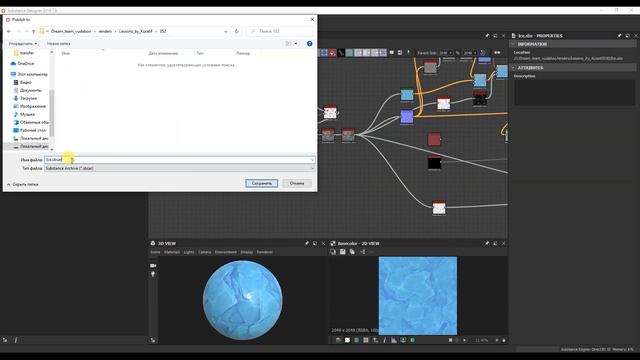Click the Description text box in Properties
This screenshot has width=640, height=360.
pos(574,92)
